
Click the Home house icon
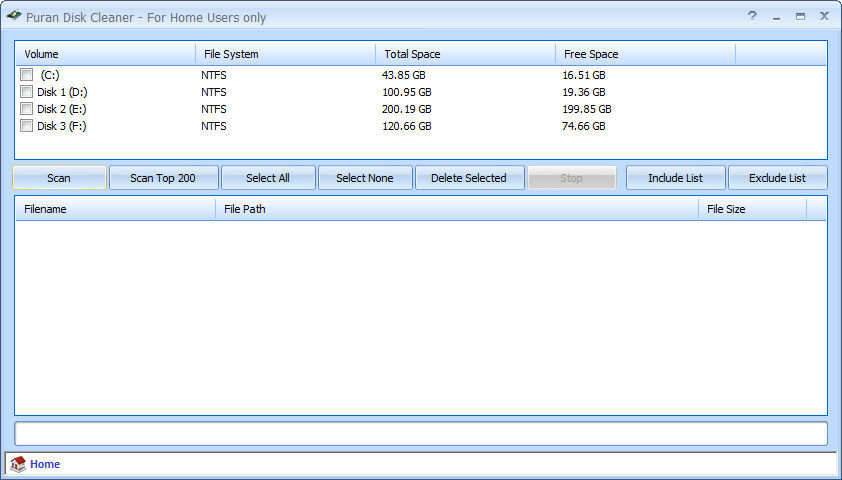(x=18, y=464)
